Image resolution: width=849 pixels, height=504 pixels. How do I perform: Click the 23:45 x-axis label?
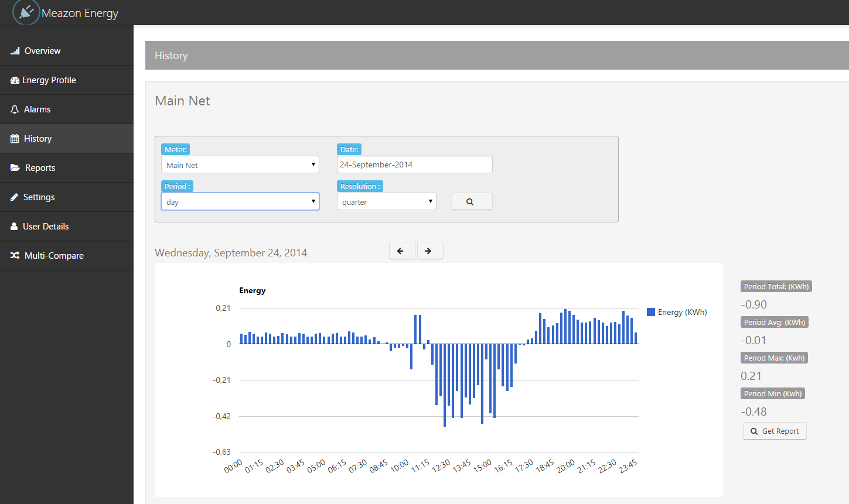point(628,466)
